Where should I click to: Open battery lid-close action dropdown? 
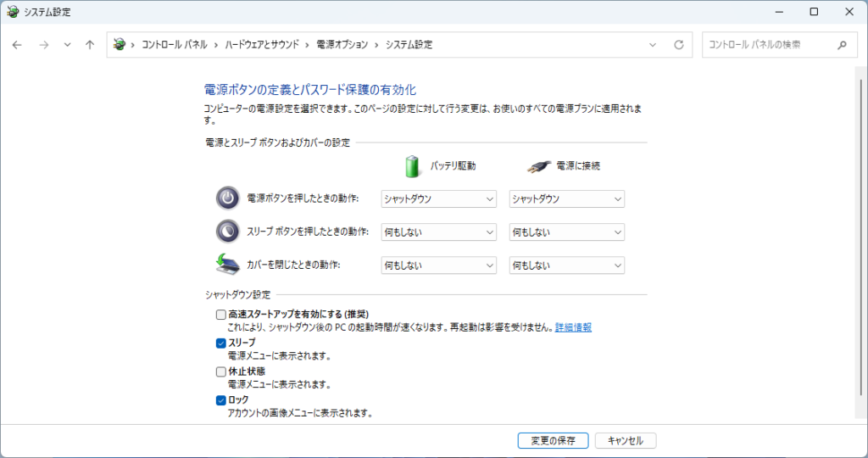coord(438,265)
